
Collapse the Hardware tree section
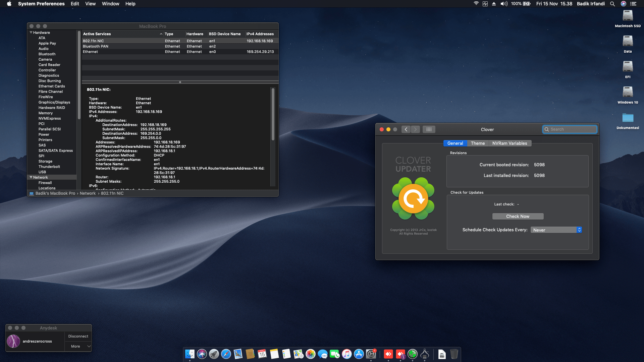pyautogui.click(x=31, y=33)
